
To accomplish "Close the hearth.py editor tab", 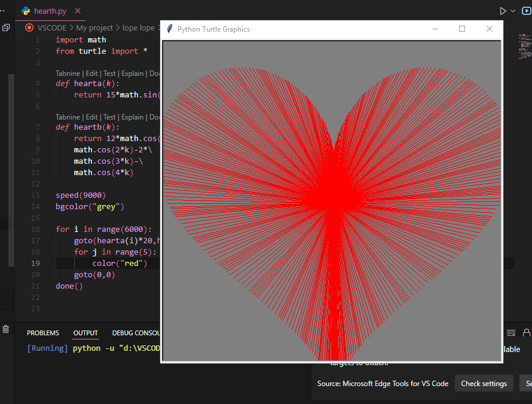I will click(x=78, y=11).
